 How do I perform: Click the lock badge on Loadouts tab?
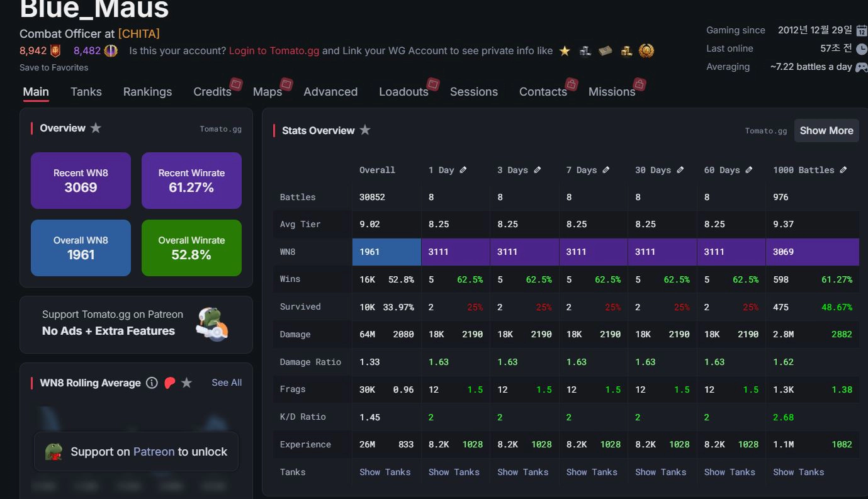pyautogui.click(x=433, y=84)
